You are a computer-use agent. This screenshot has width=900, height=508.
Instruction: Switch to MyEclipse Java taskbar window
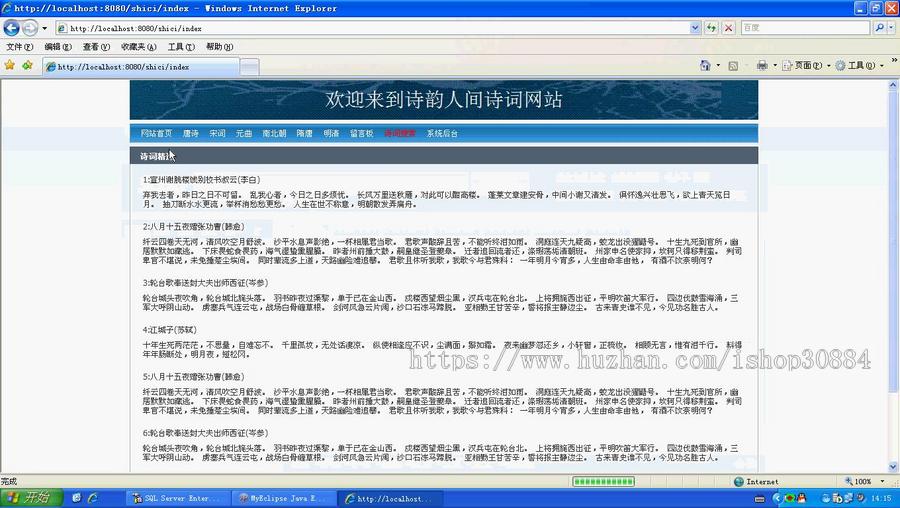point(284,498)
